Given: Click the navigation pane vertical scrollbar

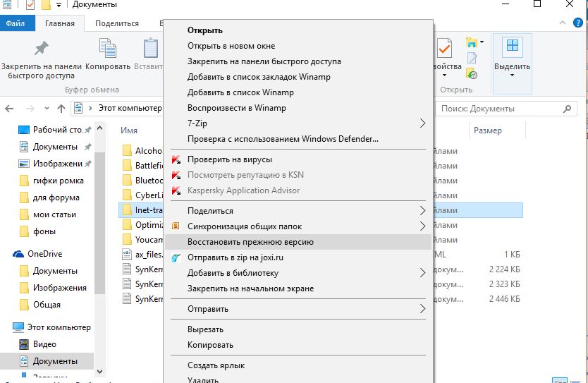Looking at the screenshot, I should click(x=99, y=212).
